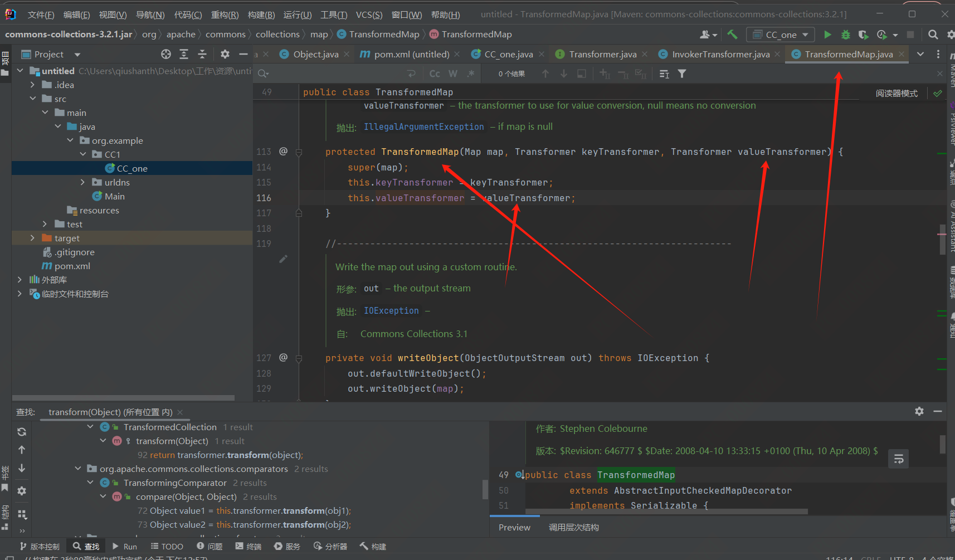Toggle Match Case (Cc) option

(435, 74)
